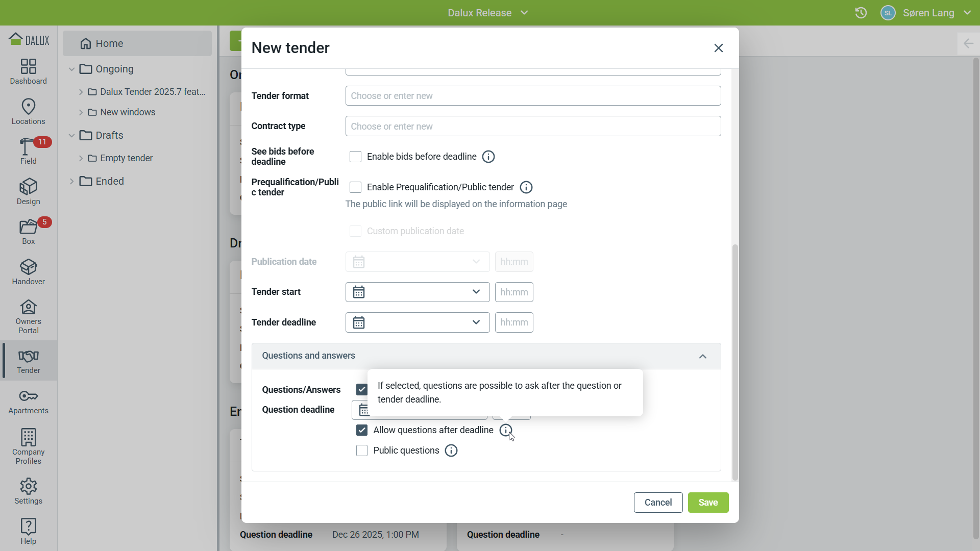Uncheck the Questions/Answers checkbox
The width and height of the screenshot is (980, 551).
(x=362, y=390)
